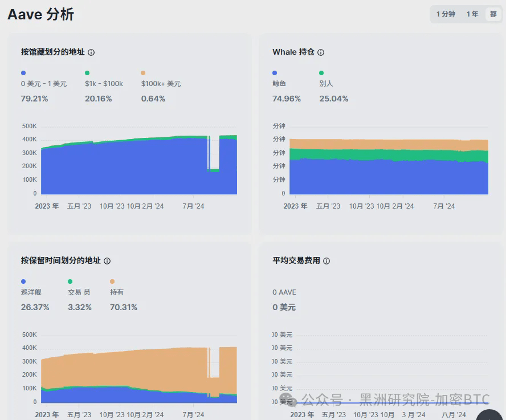The height and width of the screenshot is (420, 506).
Task: Choose the 都 time range tab
Action: (493, 14)
